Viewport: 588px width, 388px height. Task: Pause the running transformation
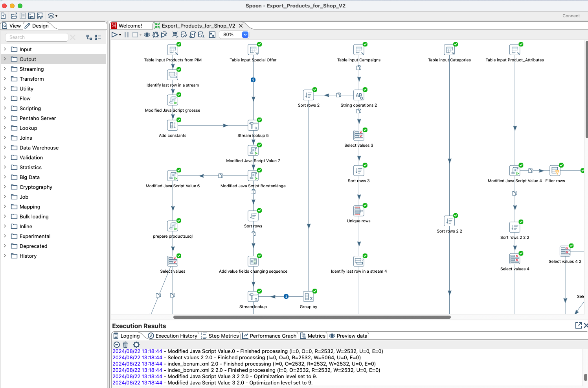[127, 35]
